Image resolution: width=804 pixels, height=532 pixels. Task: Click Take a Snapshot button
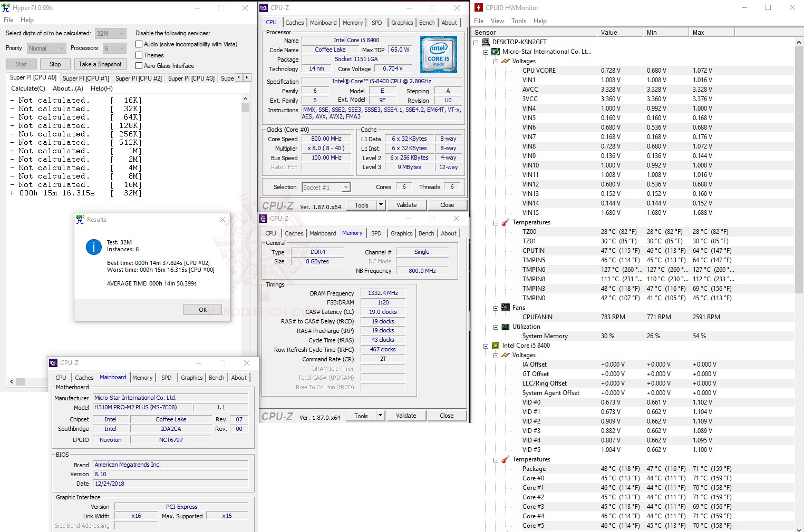100,64
